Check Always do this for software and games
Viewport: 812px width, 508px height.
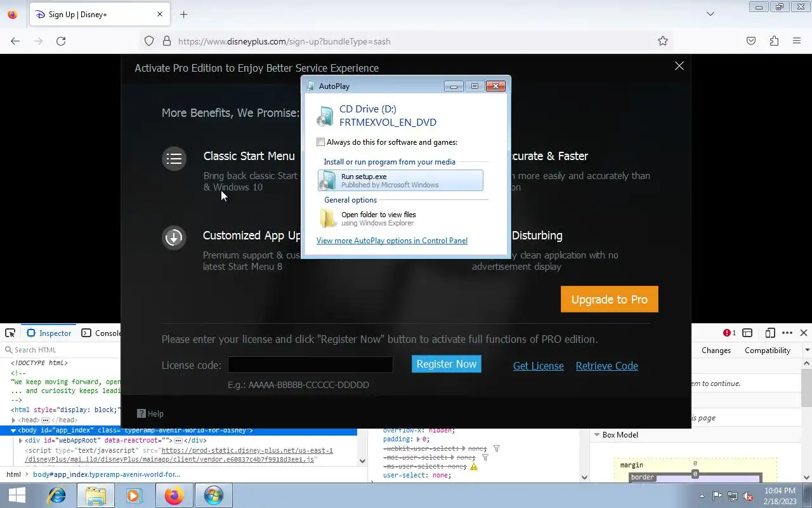tap(321, 142)
